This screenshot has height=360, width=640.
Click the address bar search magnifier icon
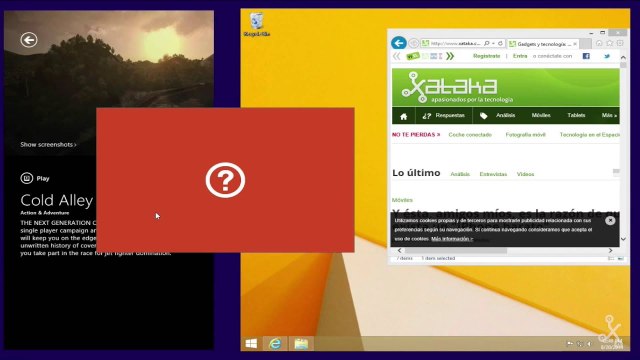487,43
